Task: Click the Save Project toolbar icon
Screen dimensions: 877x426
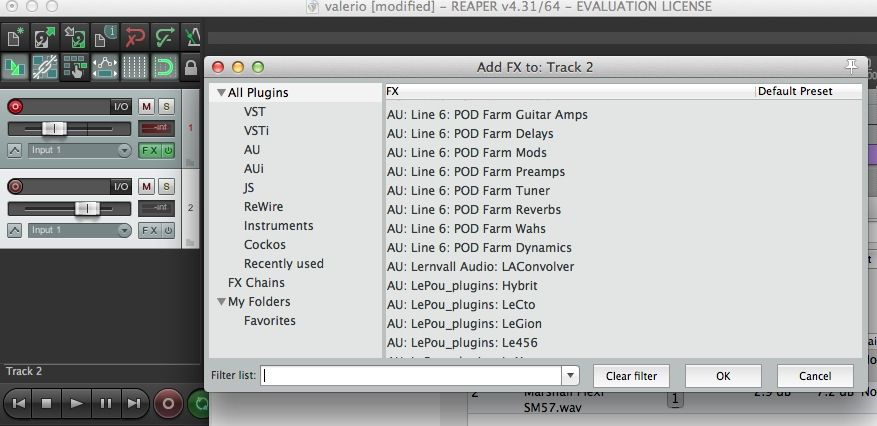Action: [x=75, y=37]
